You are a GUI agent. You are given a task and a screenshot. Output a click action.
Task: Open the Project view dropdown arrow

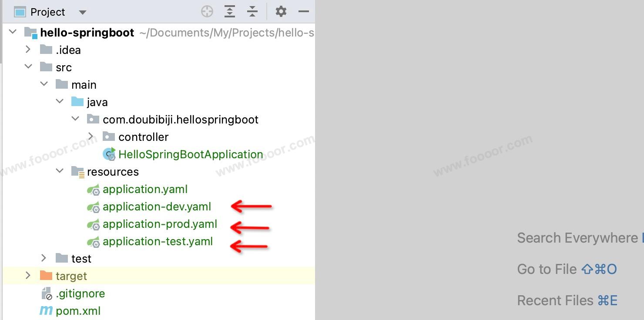83,13
